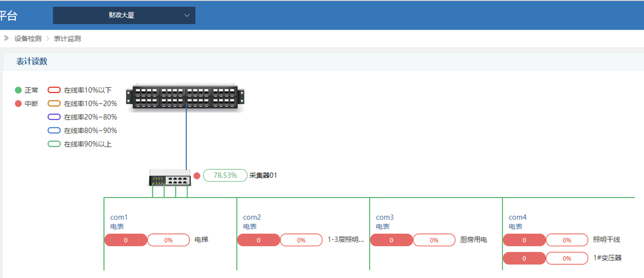This screenshot has height=278, width=644.
Task: Click the green 正常 legend dot
Action: [18, 90]
